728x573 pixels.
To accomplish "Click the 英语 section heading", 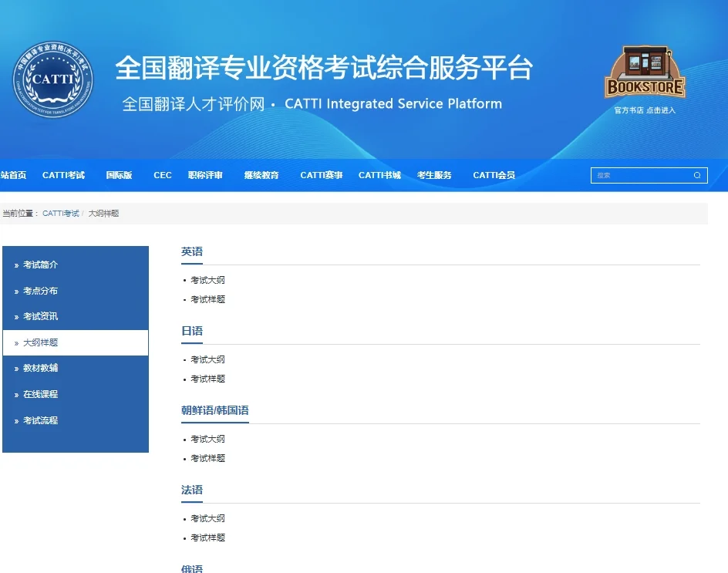I will (x=192, y=251).
